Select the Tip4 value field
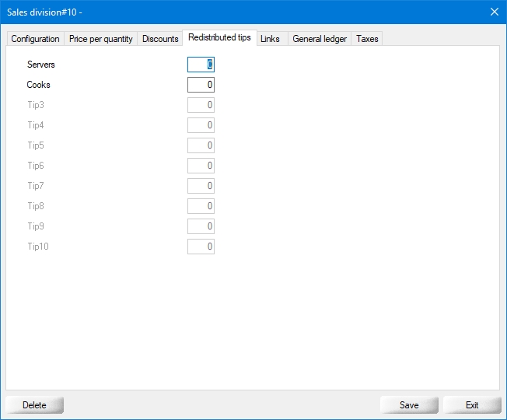Screen dimensions: 507x420 (201, 125)
